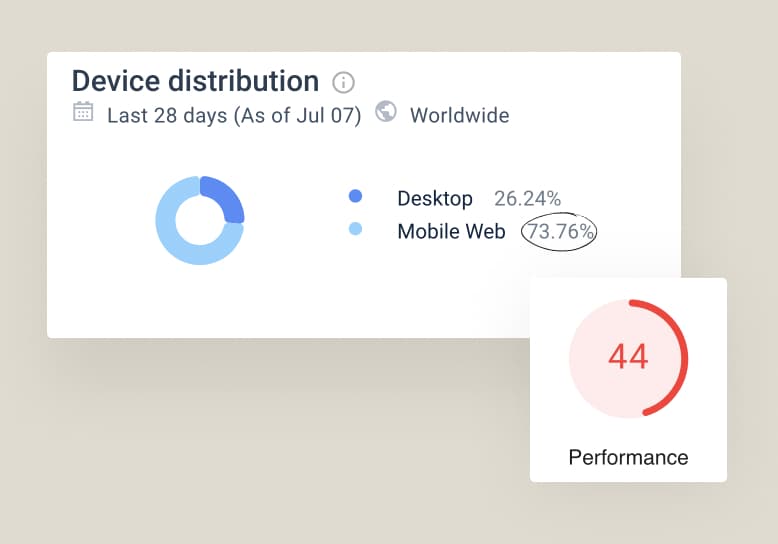
Task: Open the Last 28 days date range
Action: [233, 115]
